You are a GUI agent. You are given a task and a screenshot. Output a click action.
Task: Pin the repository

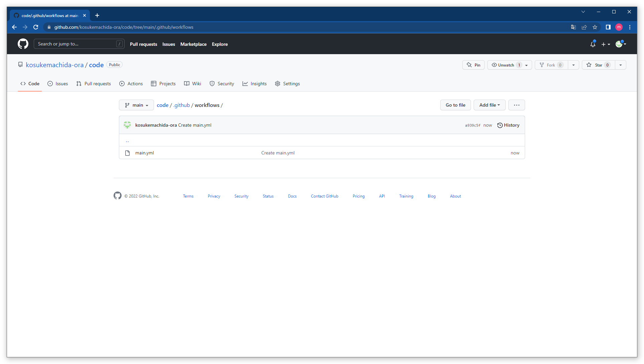tap(473, 65)
